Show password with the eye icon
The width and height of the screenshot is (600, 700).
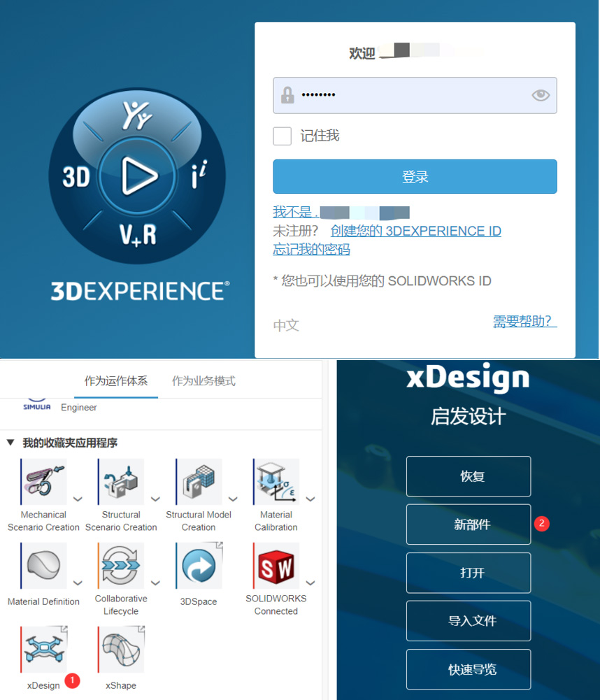541,95
